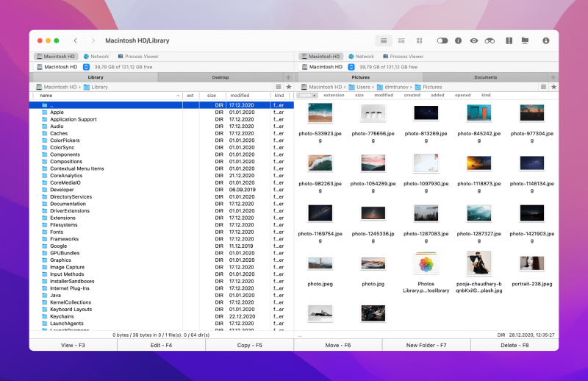This screenshot has width=588, height=381.
Task: Sort right panel by extension
Action: [x=334, y=96]
